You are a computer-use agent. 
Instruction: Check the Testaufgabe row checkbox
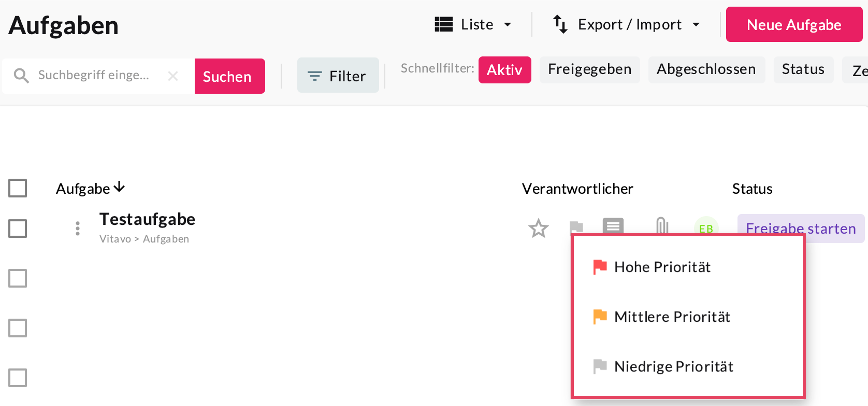pos(18,229)
